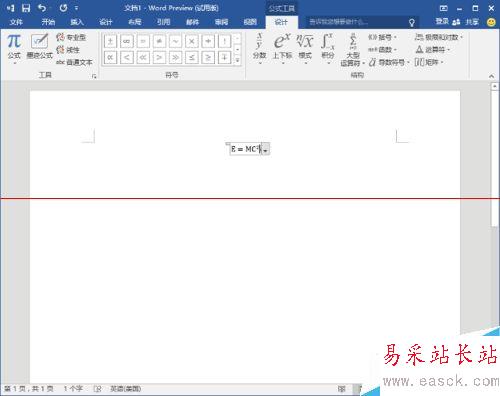
Task: Click inside the E = MC² equation box
Action: [245, 149]
